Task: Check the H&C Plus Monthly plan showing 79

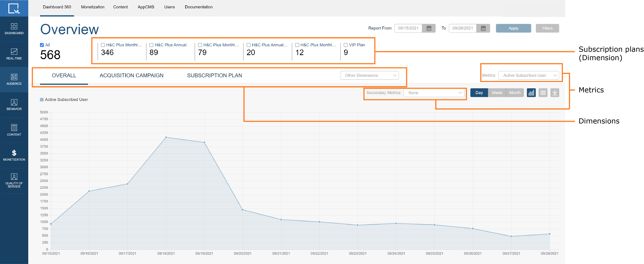Action: (x=200, y=45)
